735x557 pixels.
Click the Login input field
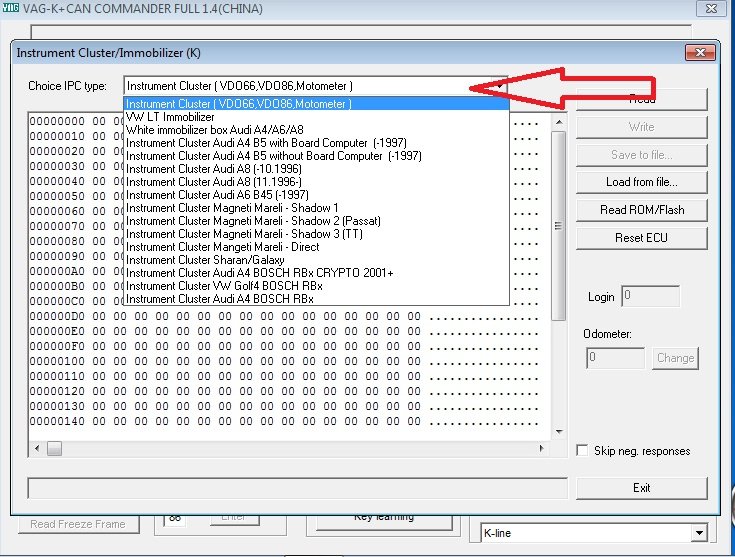pyautogui.click(x=650, y=297)
